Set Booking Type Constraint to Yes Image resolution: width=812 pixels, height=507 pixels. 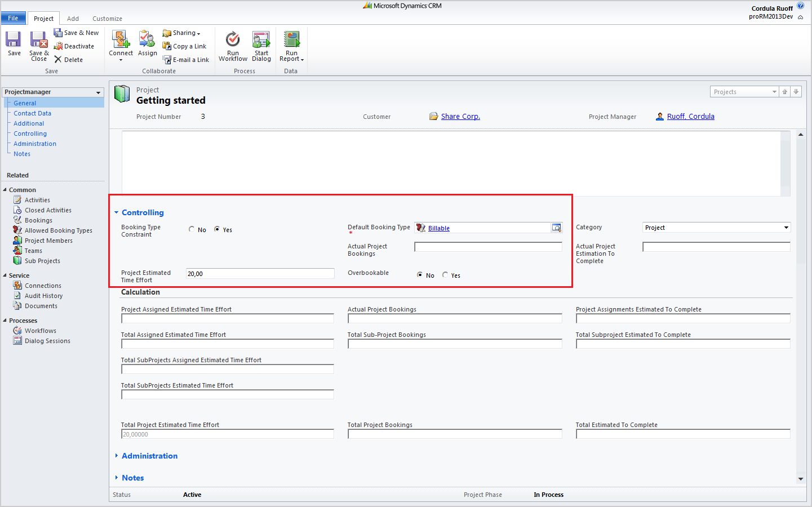point(217,229)
